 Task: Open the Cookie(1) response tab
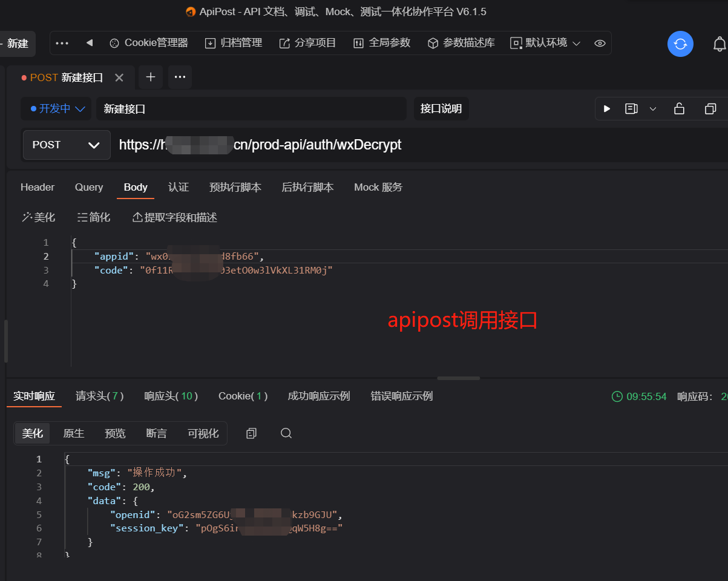(243, 396)
